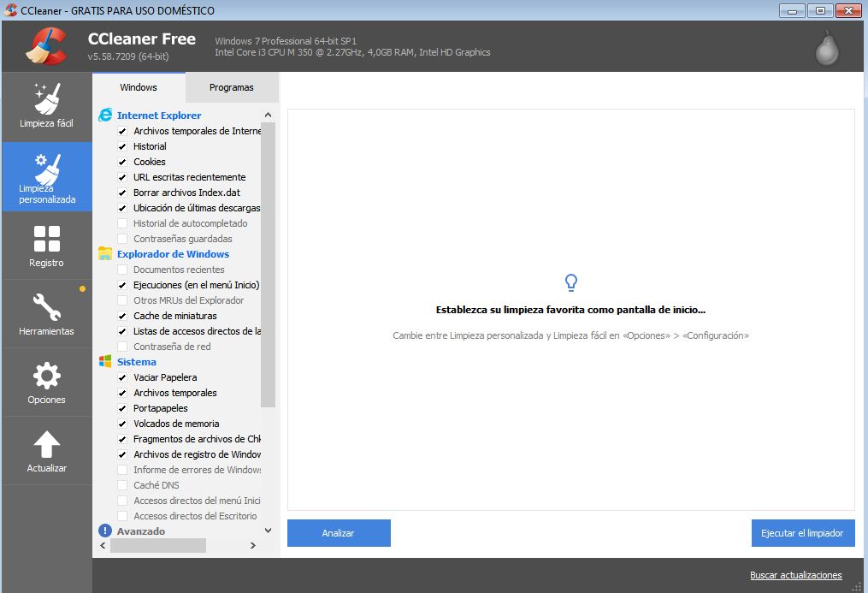
Task: Toggle the Cookies checkbox
Action: tap(122, 163)
